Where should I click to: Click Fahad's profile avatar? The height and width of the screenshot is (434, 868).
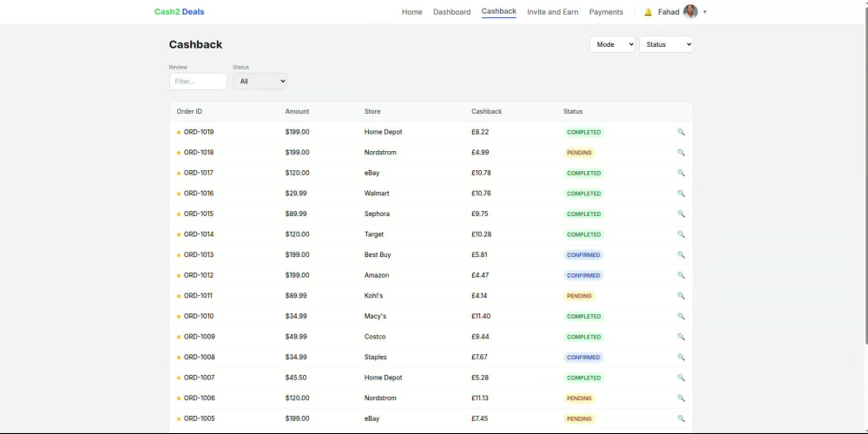pyautogui.click(x=690, y=11)
